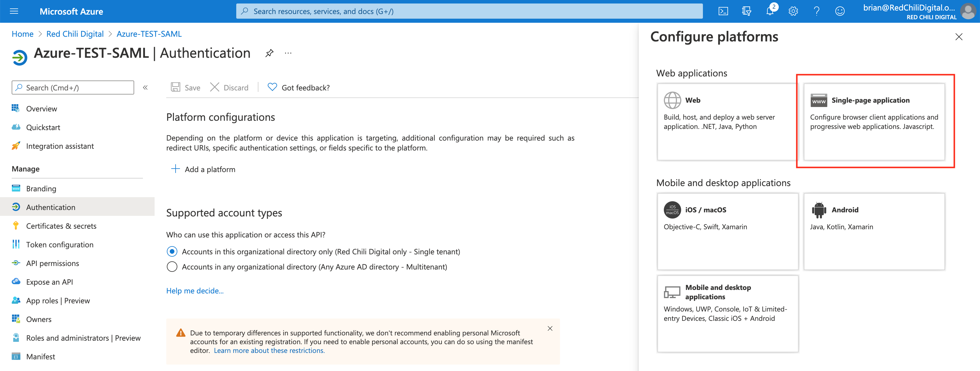The width and height of the screenshot is (980, 371).
Task: Pin the Authentication blade
Action: pos(269,53)
